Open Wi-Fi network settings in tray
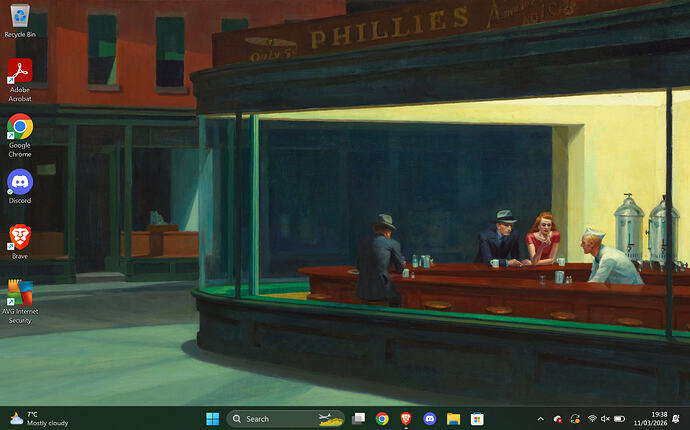The width and height of the screenshot is (690, 430). point(592,419)
